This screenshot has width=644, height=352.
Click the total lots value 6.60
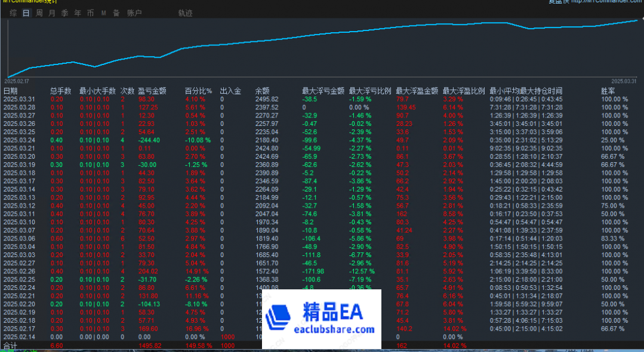tap(57, 346)
